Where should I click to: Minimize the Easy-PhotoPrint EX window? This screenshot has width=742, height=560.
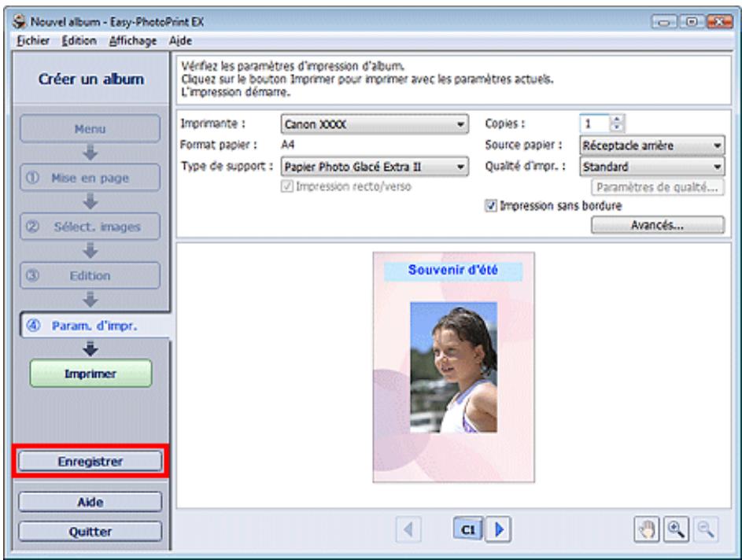coord(664,22)
